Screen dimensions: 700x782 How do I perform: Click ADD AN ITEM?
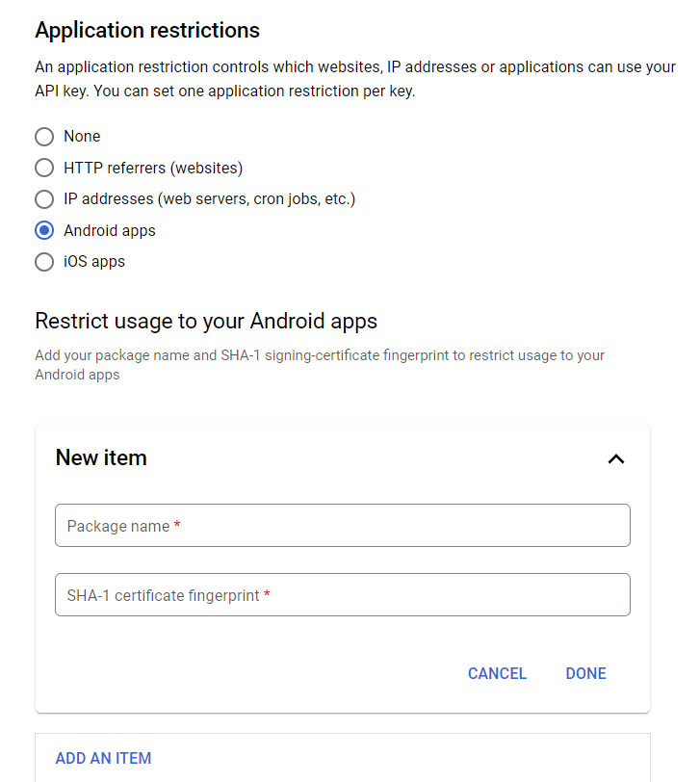[x=103, y=758]
